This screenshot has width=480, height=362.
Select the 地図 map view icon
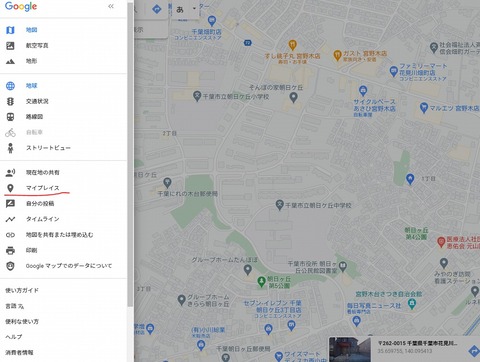click(10, 30)
